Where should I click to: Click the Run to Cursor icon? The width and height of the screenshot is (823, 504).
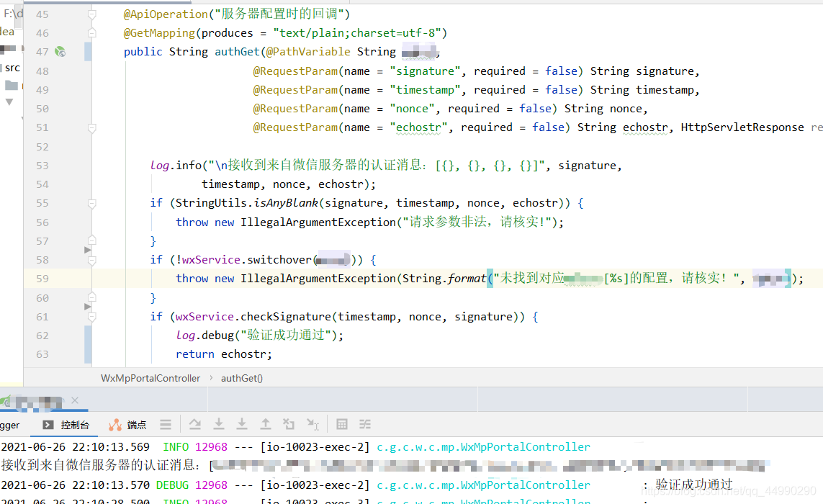coord(312,424)
